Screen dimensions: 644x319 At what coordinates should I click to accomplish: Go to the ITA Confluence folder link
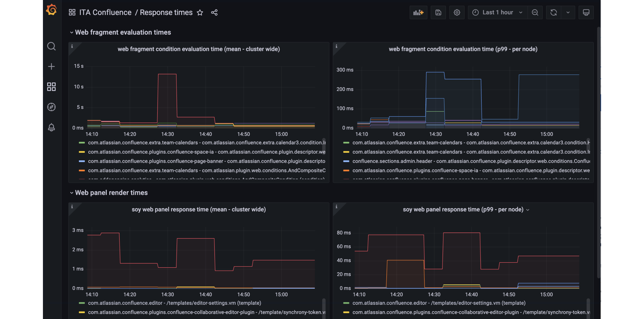point(105,12)
